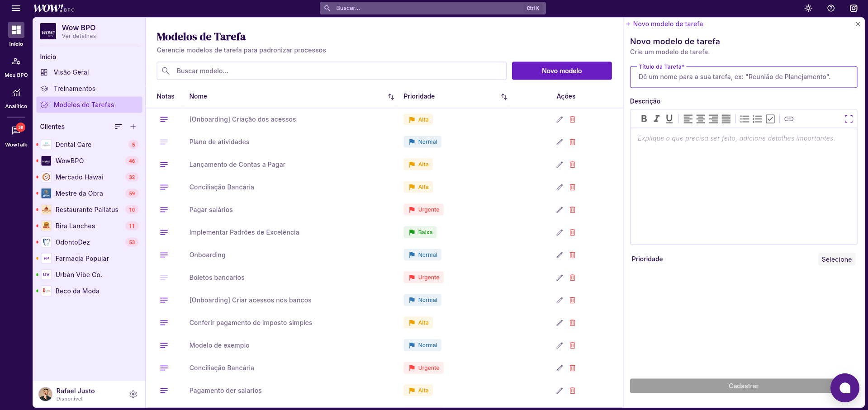Toggle italic formatting in description editor

coord(656,119)
